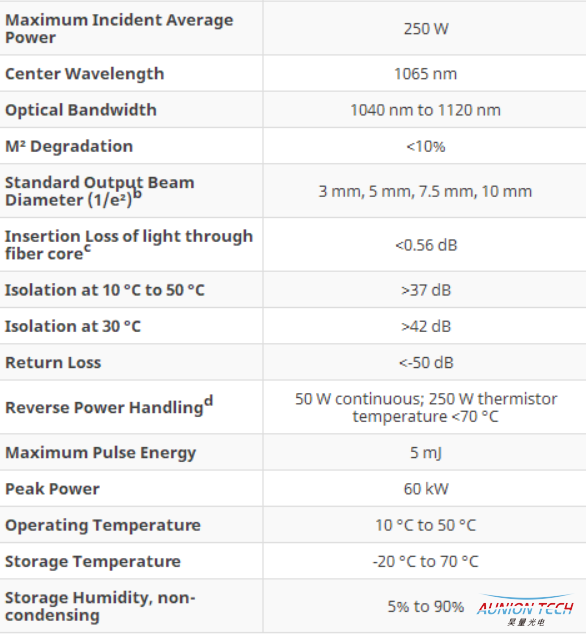
Task: Click the superscript d footnote marker
Action: pos(208,401)
